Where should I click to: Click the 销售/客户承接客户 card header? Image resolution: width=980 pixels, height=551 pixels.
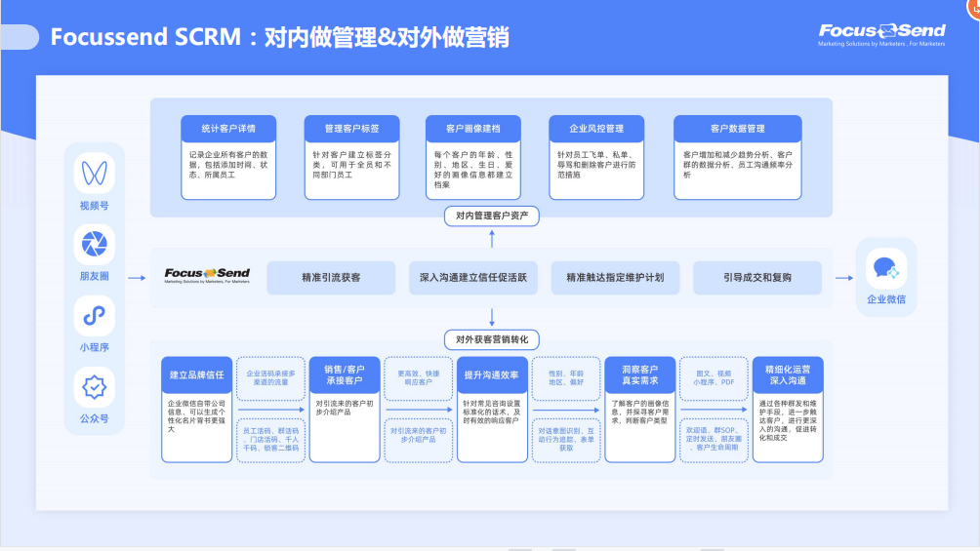point(345,374)
